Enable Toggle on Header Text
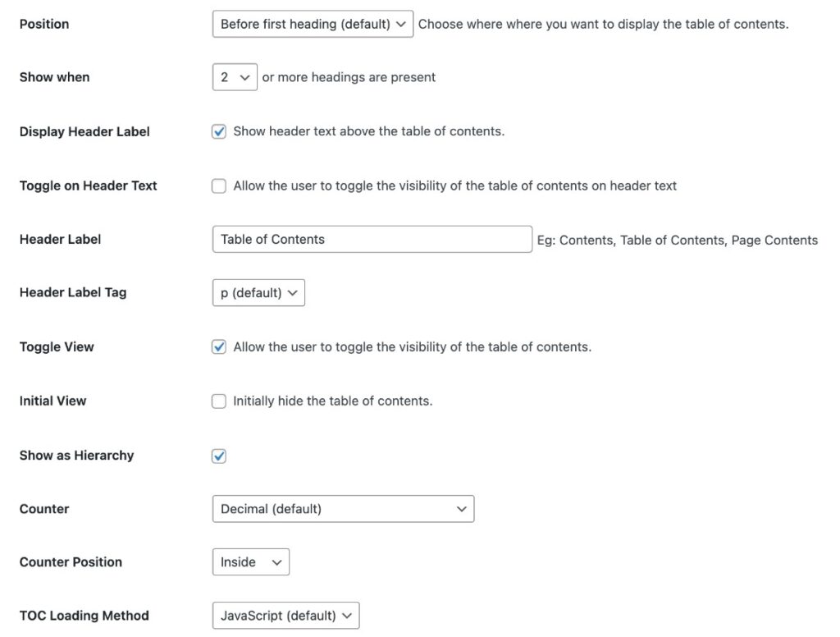Viewport: 840px width, 637px height. click(x=218, y=186)
